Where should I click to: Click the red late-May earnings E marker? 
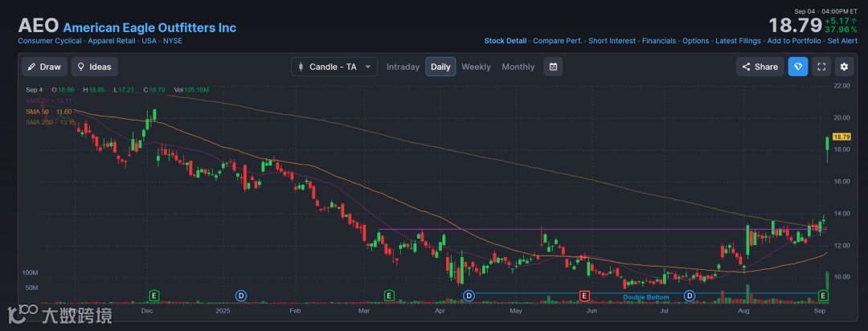point(583,296)
